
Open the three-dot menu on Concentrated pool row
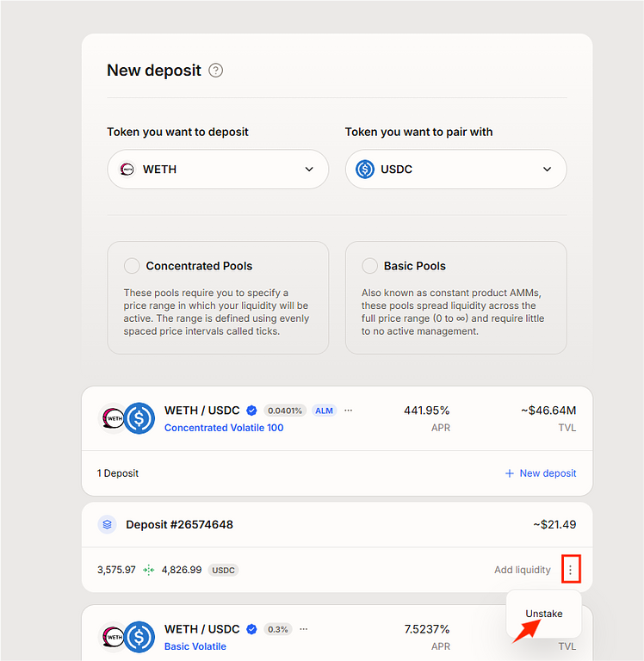pos(348,411)
